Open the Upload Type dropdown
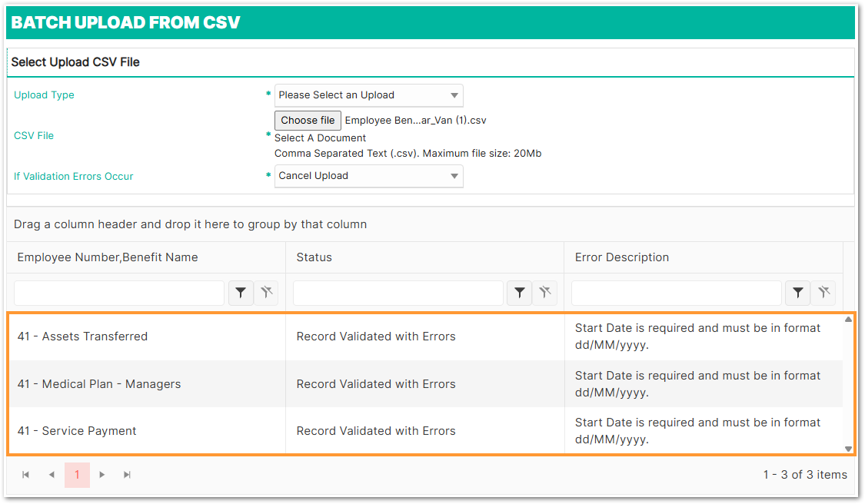The height and width of the screenshot is (504, 865). (x=369, y=95)
